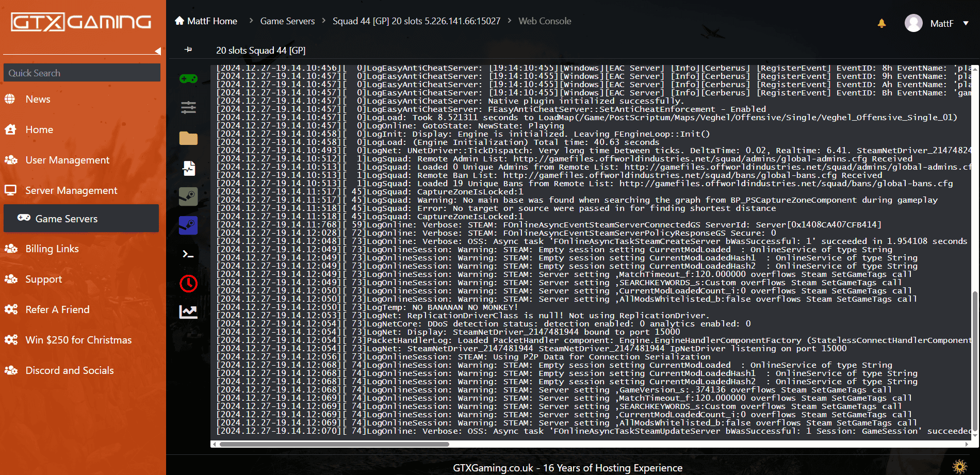980x475 pixels.
Task: Click the pin icon beside server name
Action: (x=188, y=50)
